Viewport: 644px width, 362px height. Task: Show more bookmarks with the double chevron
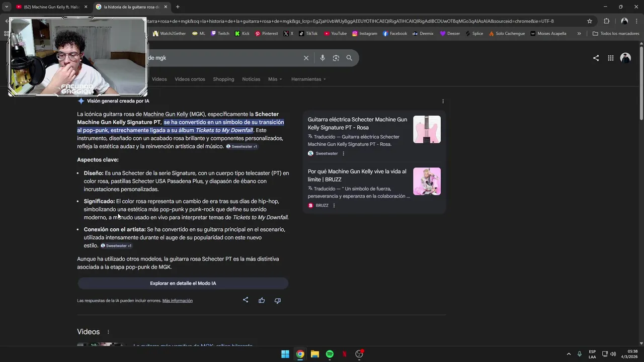pos(579,33)
